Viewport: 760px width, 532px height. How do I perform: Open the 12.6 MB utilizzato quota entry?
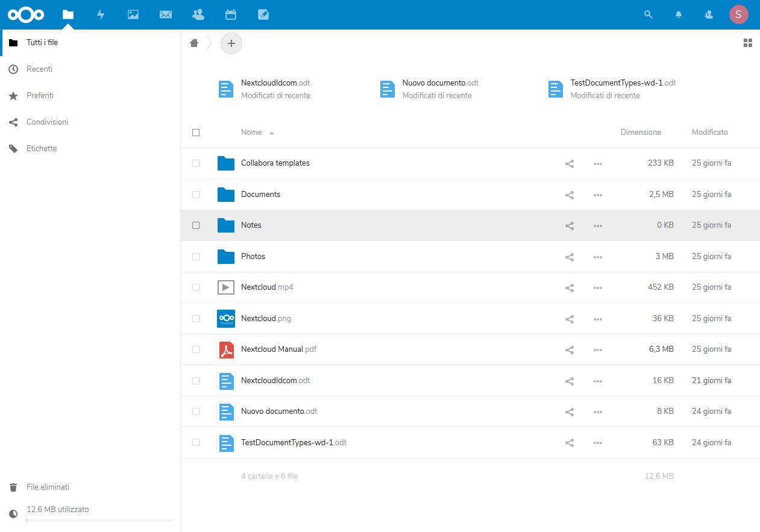pyautogui.click(x=90, y=513)
